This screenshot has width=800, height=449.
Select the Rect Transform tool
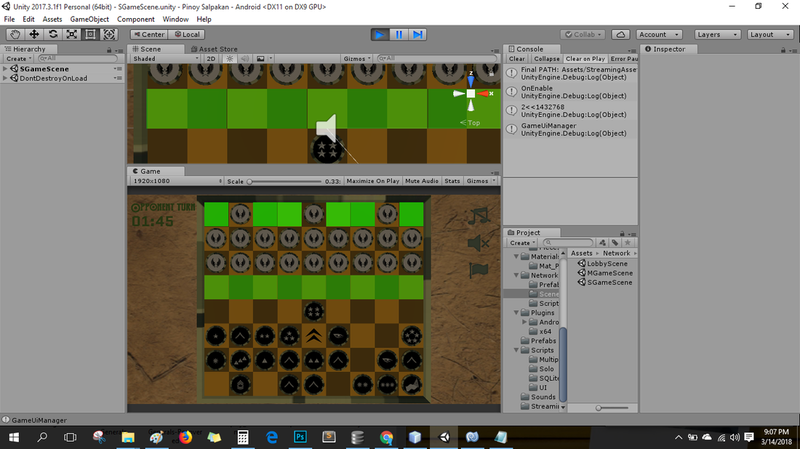(90, 34)
